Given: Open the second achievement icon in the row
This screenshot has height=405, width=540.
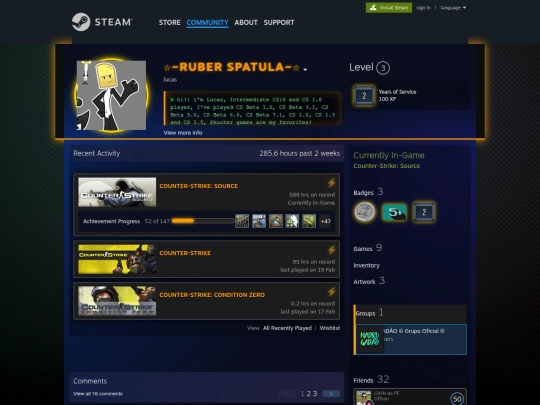Looking at the screenshot, I should point(259,221).
